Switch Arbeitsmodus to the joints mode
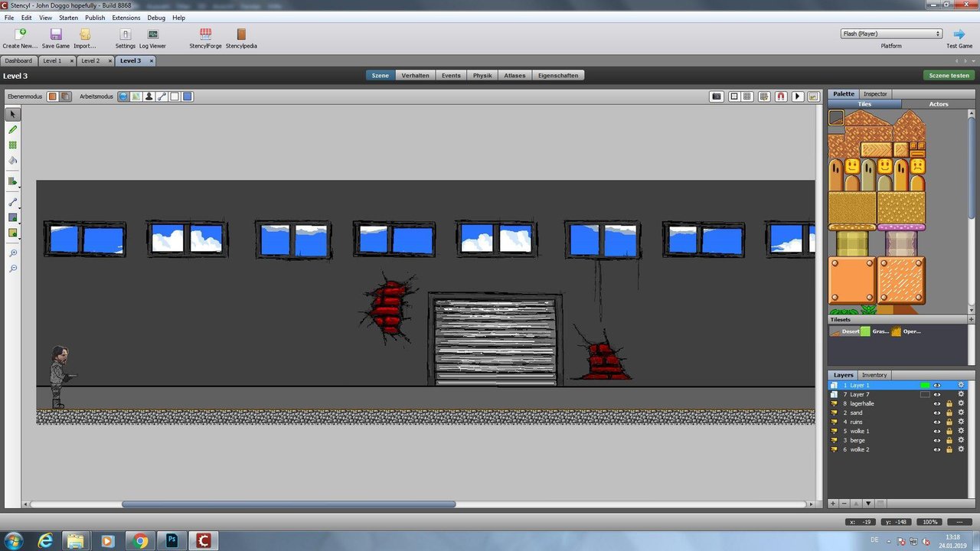The width and height of the screenshot is (980, 551). (162, 96)
